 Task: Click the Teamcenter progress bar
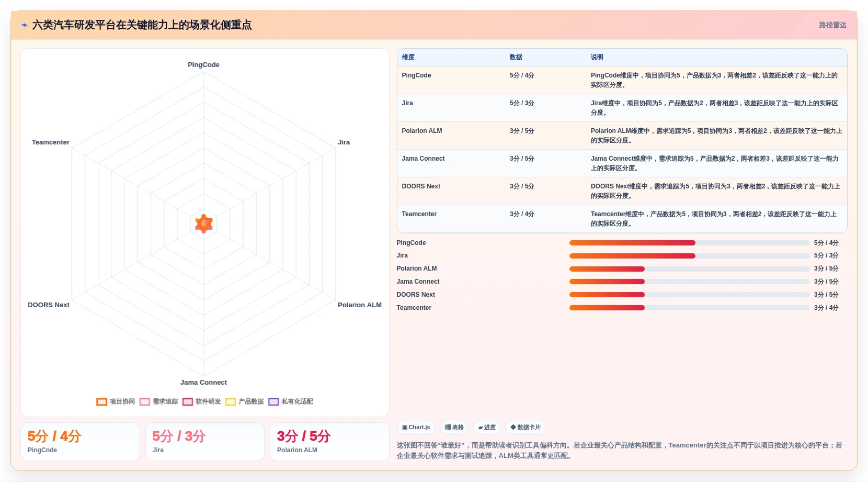point(689,308)
